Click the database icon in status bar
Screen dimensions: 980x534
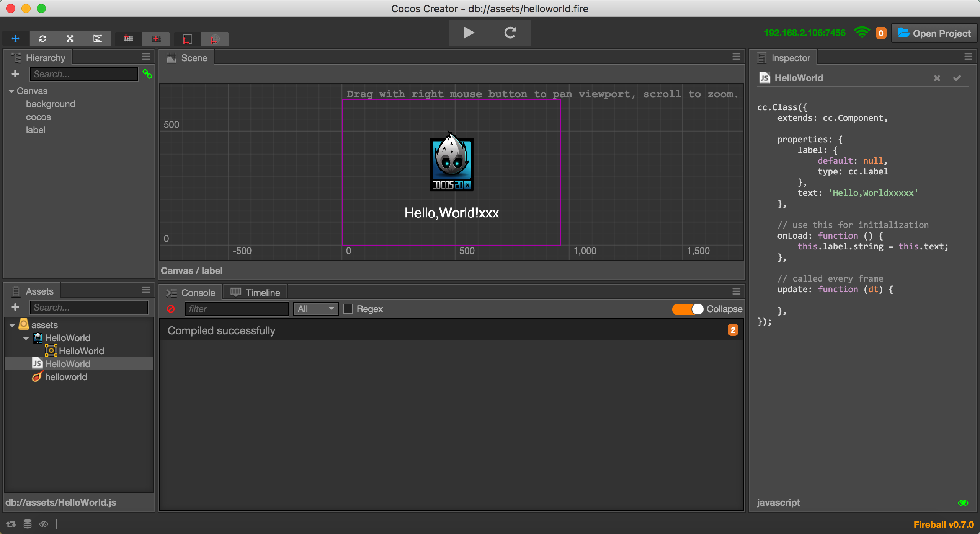[x=27, y=524]
